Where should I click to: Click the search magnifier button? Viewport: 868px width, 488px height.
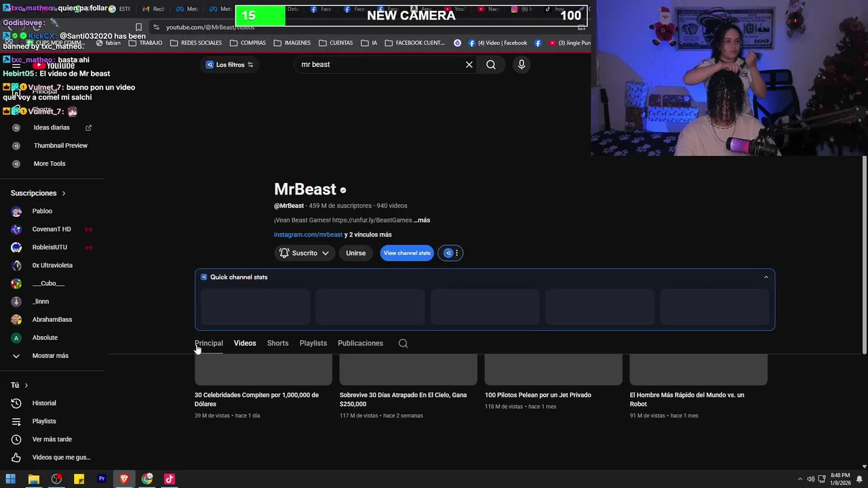click(x=491, y=64)
